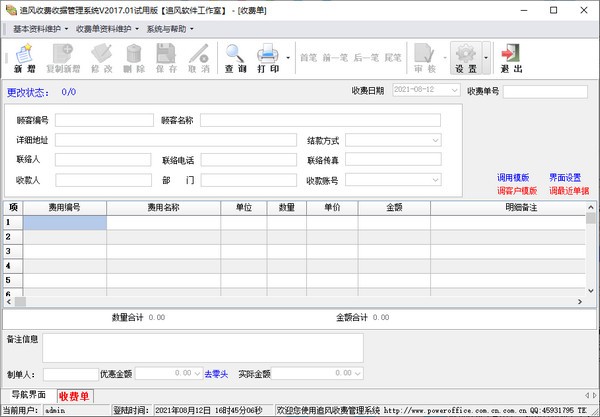This screenshot has width=600, height=417.
Task: Click the 修改 (Edit) toolbar icon
Action: pos(102,58)
